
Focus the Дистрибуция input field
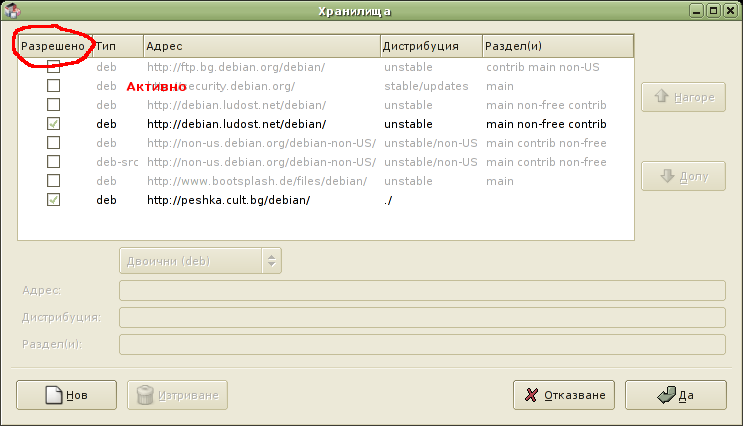click(421, 317)
